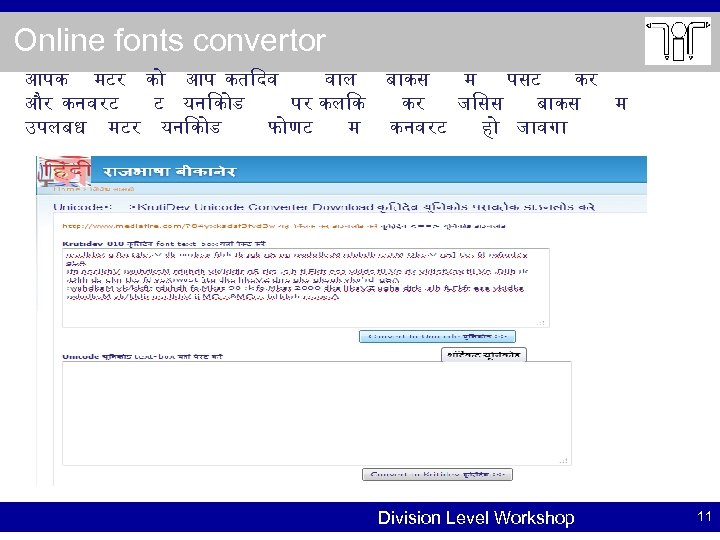Click the Convert to Unicode button
Image resolution: width=720 pixels, height=540 pixels.
coord(437,337)
